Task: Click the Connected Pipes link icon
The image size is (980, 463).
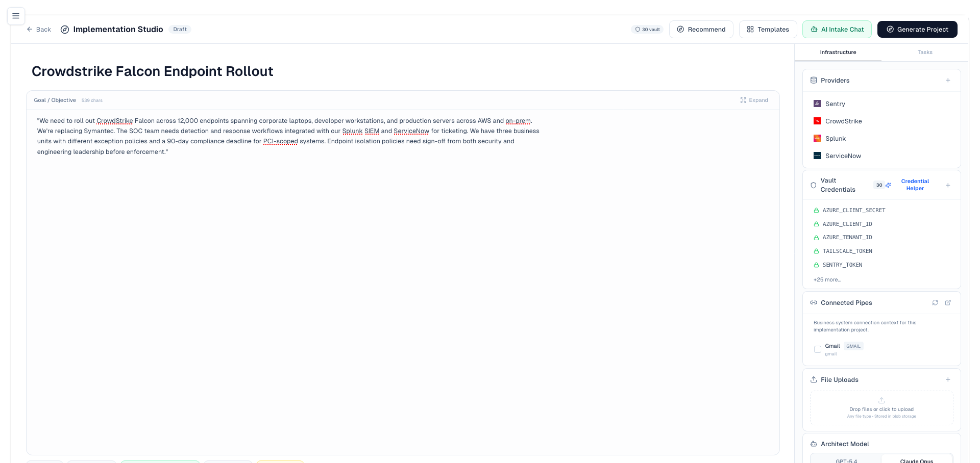Action: (x=814, y=303)
